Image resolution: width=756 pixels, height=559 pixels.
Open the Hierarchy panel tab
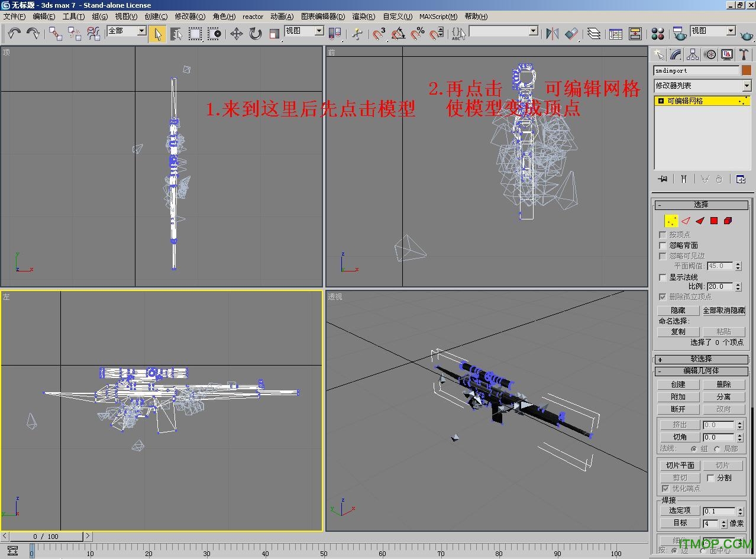[x=693, y=54]
